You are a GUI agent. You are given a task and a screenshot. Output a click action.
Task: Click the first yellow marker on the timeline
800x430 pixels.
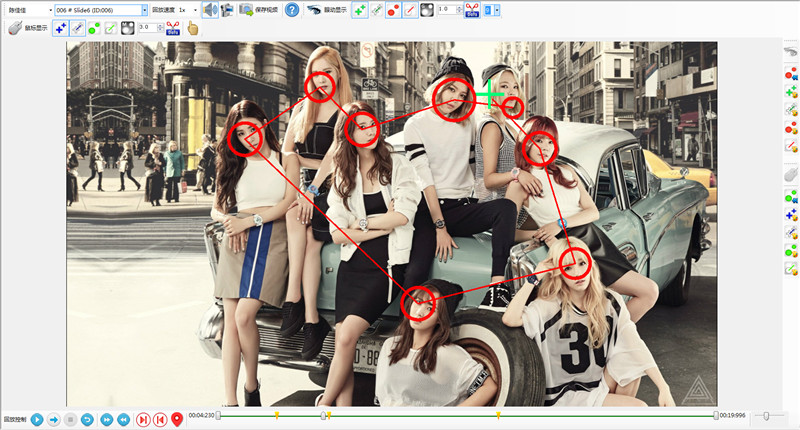(x=277, y=415)
